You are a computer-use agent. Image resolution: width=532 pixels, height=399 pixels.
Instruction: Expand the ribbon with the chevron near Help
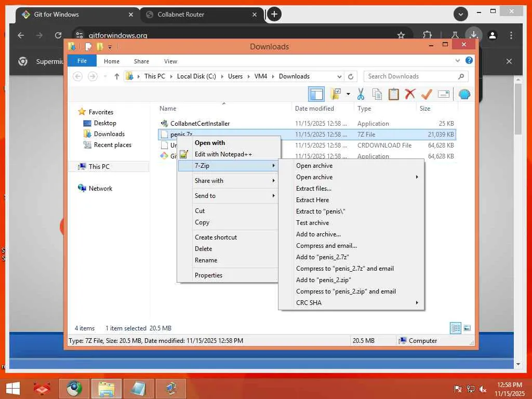click(x=458, y=60)
